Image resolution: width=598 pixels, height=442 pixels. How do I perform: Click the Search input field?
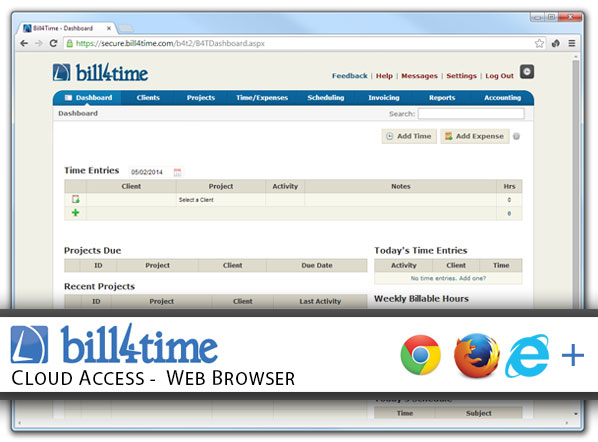(x=471, y=114)
